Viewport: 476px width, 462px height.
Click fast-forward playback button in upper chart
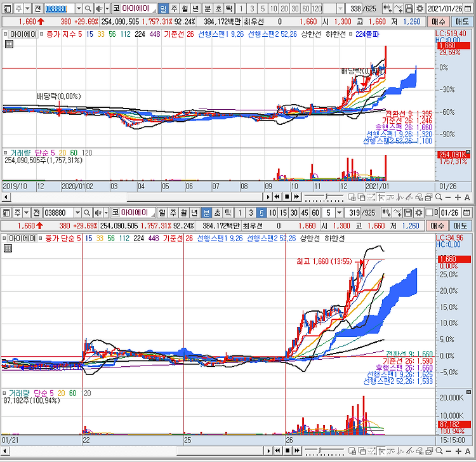pos(296,197)
